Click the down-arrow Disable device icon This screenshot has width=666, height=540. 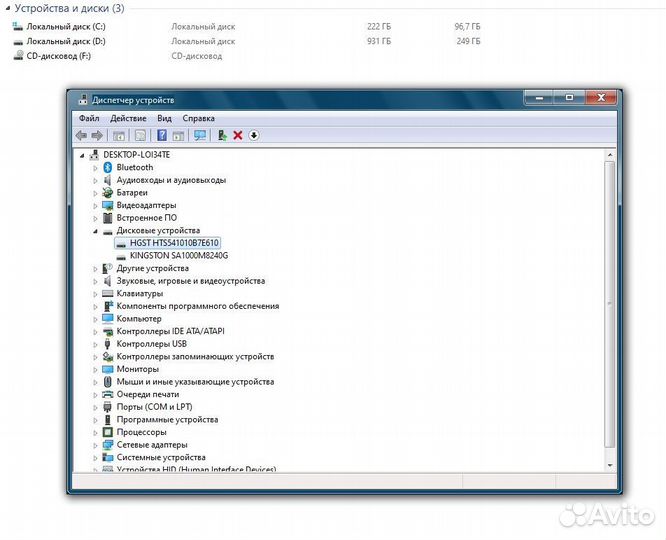point(254,135)
